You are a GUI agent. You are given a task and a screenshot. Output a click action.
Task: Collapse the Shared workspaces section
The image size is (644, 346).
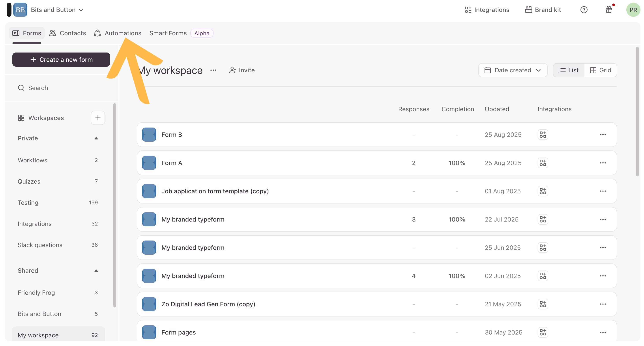(x=96, y=271)
